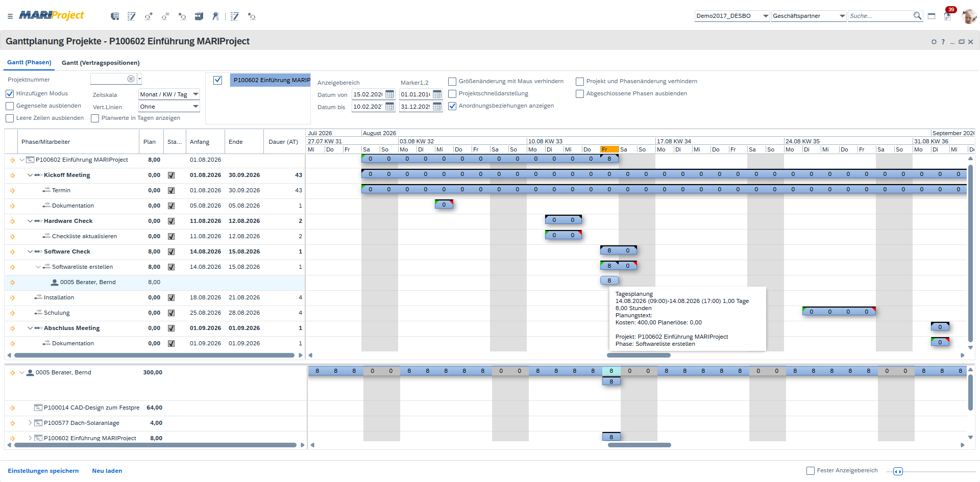Open calendar picker for marker date 01.01

click(437, 94)
